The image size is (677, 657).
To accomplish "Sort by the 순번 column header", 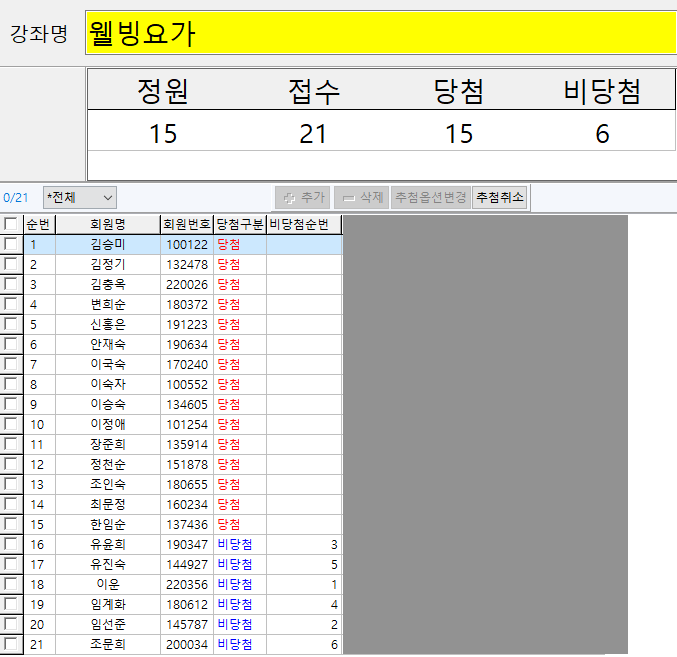I will click(x=39, y=224).
